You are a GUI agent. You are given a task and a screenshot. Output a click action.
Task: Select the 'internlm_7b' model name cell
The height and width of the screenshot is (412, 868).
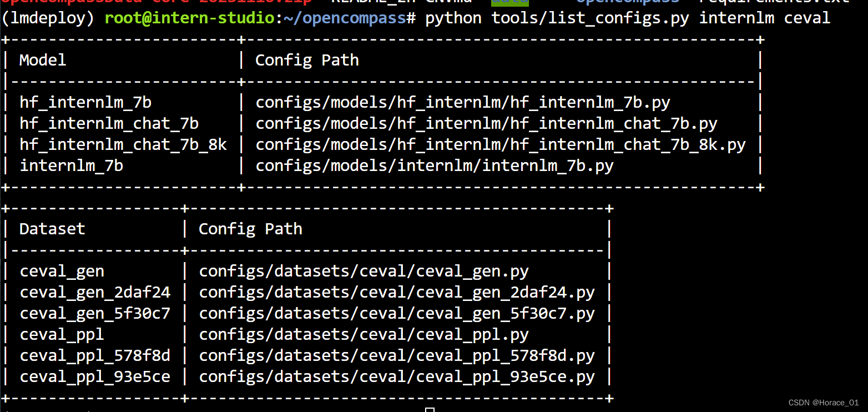(x=72, y=165)
